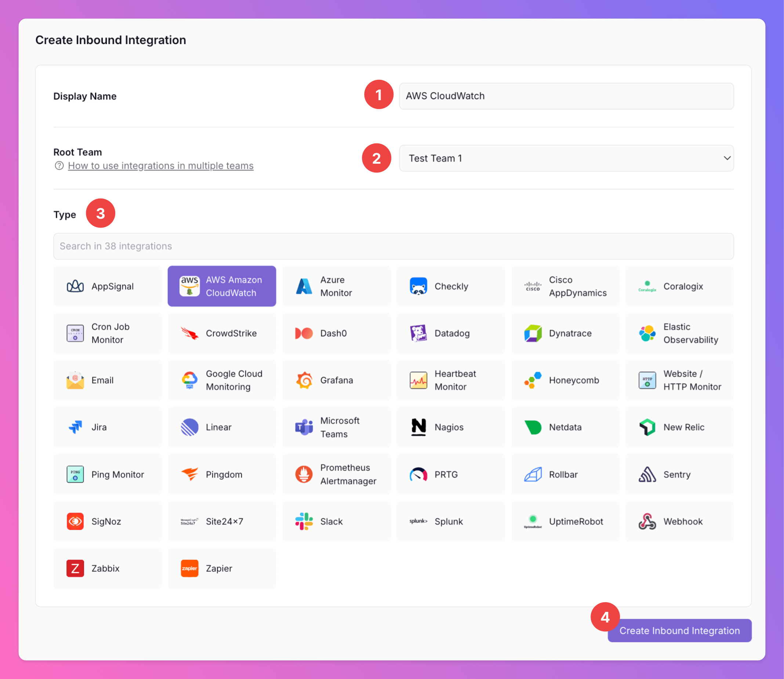Select the Jira integration icon
The image size is (784, 679).
(75, 428)
